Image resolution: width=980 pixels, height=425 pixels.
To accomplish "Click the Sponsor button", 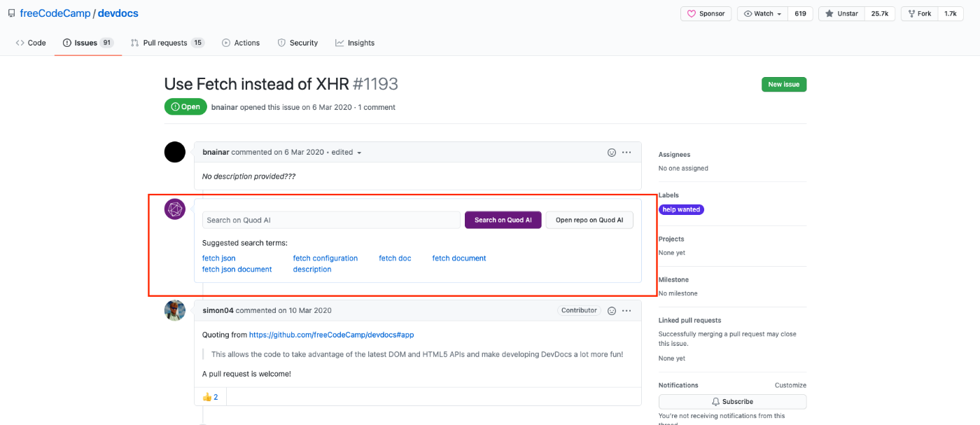I will (x=706, y=13).
